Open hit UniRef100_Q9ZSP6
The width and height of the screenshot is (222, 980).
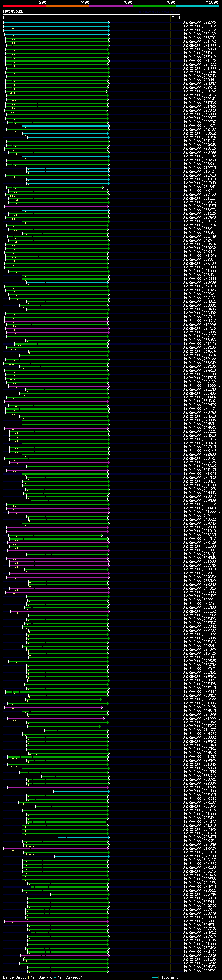point(199,23)
